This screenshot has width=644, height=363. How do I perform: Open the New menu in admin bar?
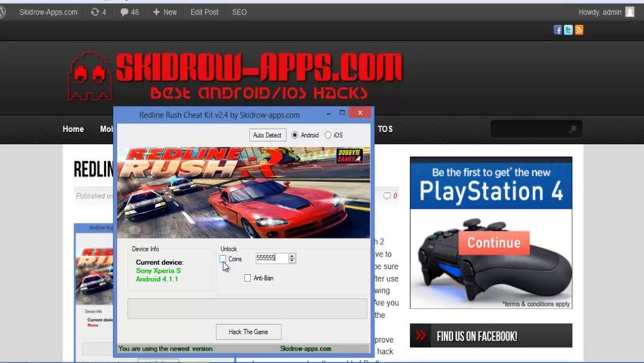[165, 12]
